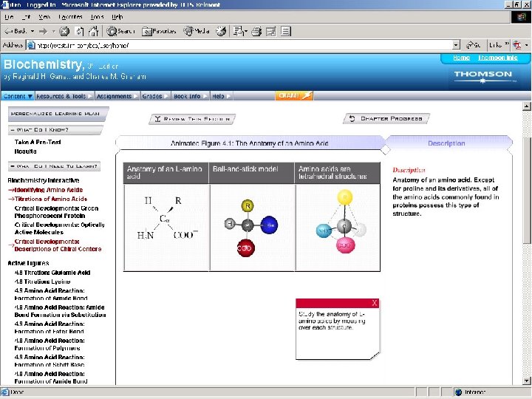Screen dimensions: 532x399
Task: Click the Refresh page icon
Action: [79, 32]
